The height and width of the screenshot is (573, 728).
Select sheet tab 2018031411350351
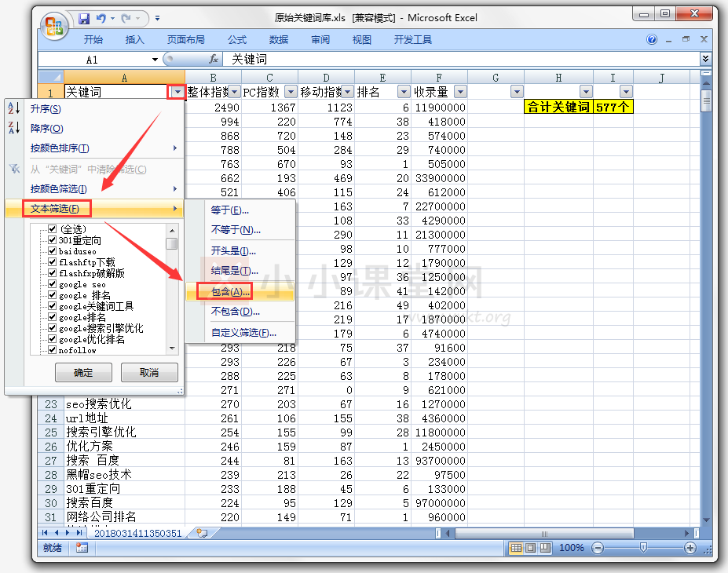(x=138, y=534)
